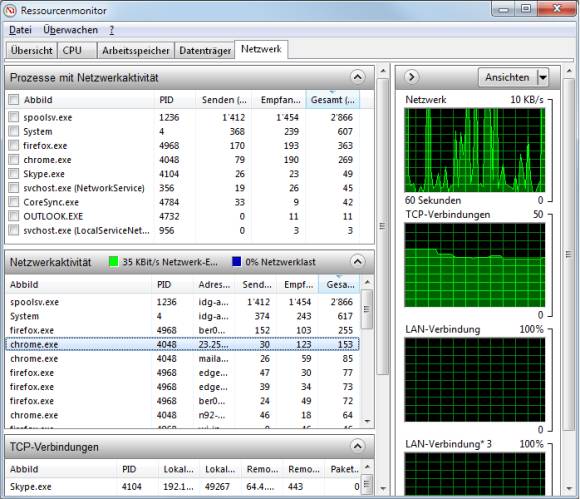Click the Ressourcenmonitor title bar icon
Image resolution: width=580 pixels, height=499 pixels.
[10, 10]
